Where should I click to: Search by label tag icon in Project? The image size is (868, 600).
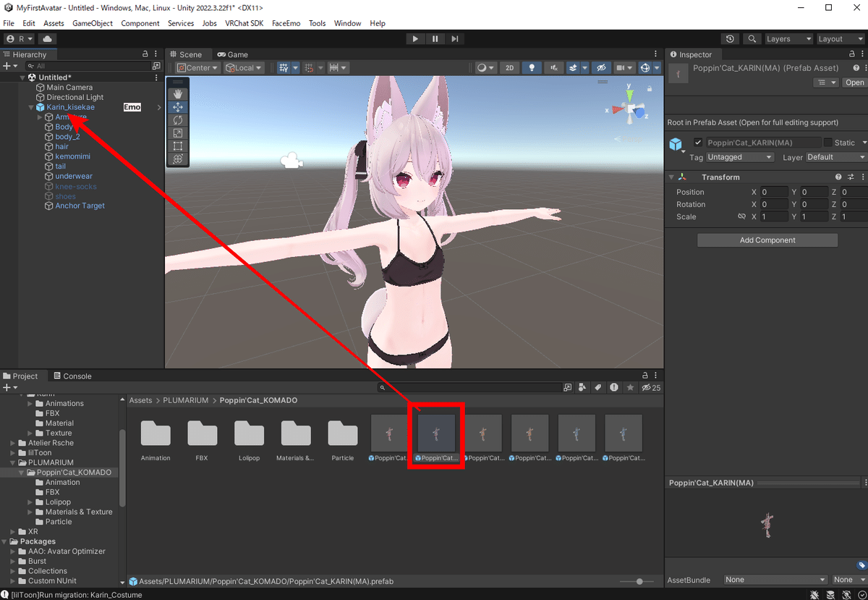pos(598,387)
